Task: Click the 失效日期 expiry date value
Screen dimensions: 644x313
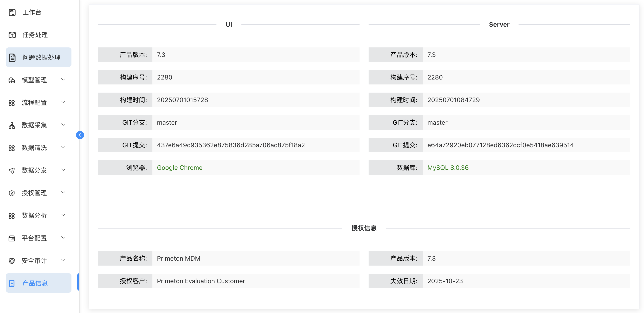Action: [445, 281]
